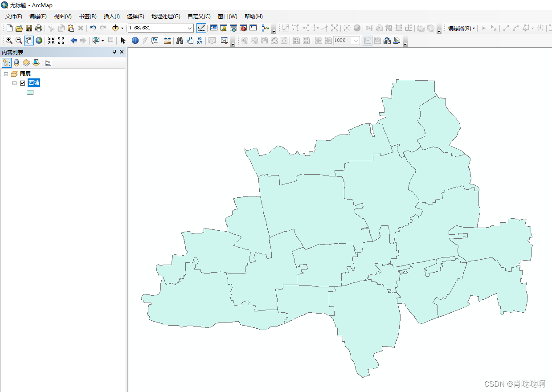Select the Zoom In tool

coord(9,41)
